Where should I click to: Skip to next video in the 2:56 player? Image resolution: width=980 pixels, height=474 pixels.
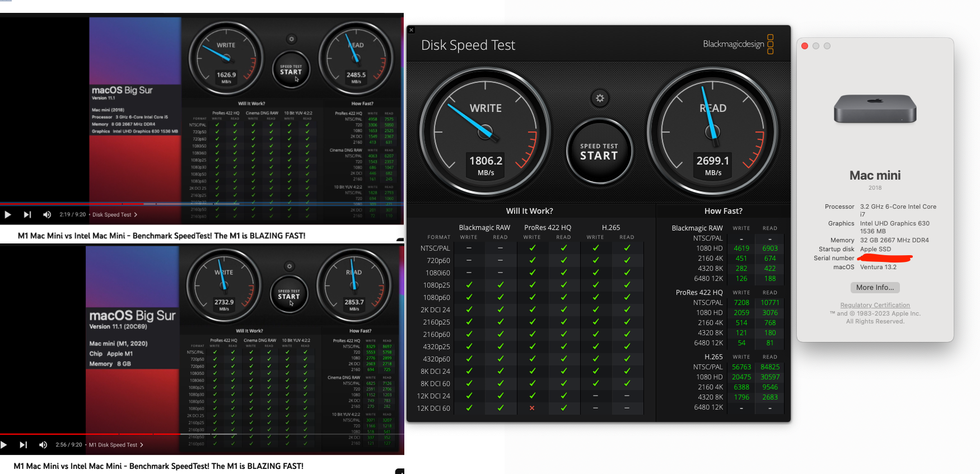point(23,445)
